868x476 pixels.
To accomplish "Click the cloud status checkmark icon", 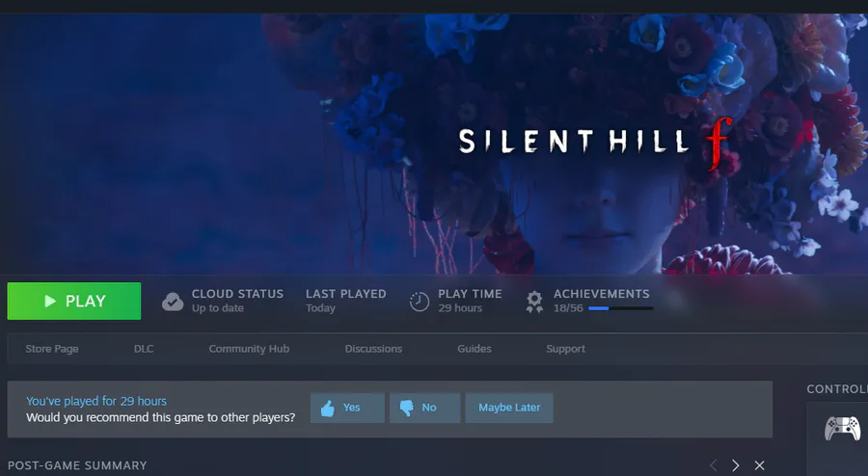I will [173, 302].
